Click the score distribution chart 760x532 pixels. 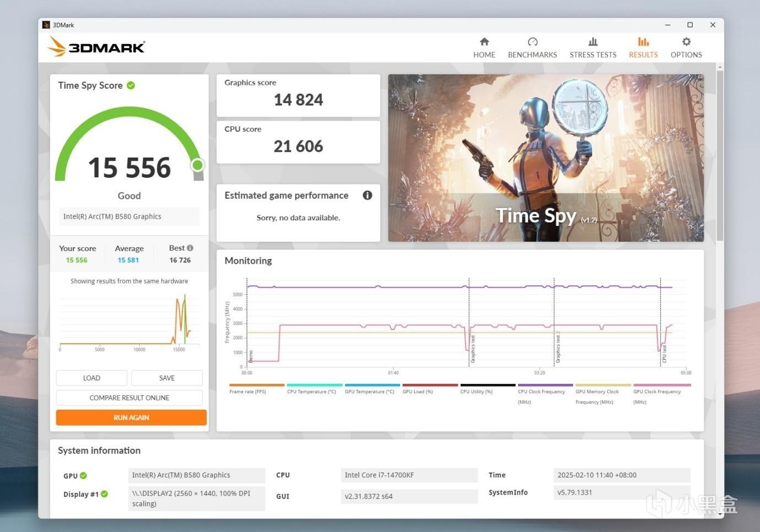click(130, 322)
